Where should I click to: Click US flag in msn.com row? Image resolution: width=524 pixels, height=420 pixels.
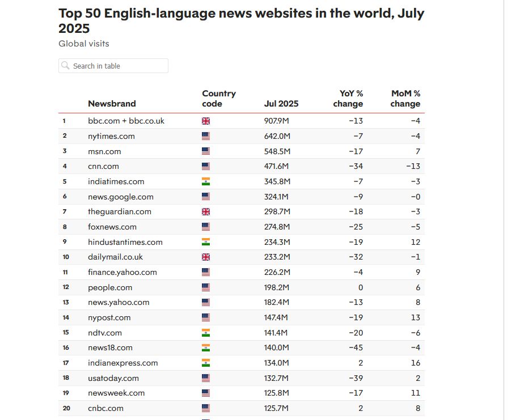pyautogui.click(x=206, y=151)
